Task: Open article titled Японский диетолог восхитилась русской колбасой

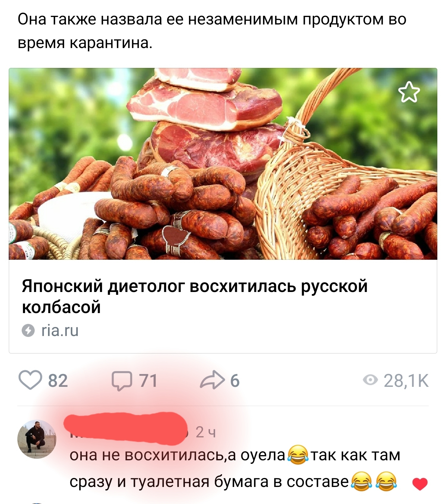Action: (x=195, y=296)
